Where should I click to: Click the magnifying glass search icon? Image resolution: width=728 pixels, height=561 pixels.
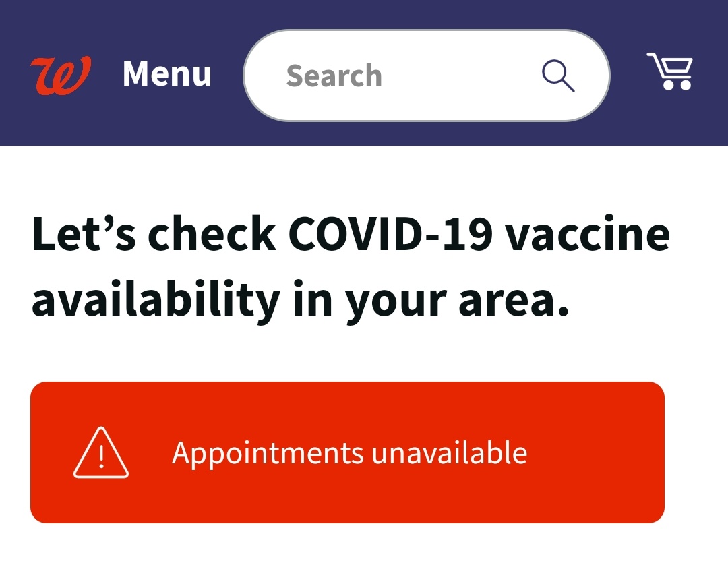pyautogui.click(x=558, y=76)
